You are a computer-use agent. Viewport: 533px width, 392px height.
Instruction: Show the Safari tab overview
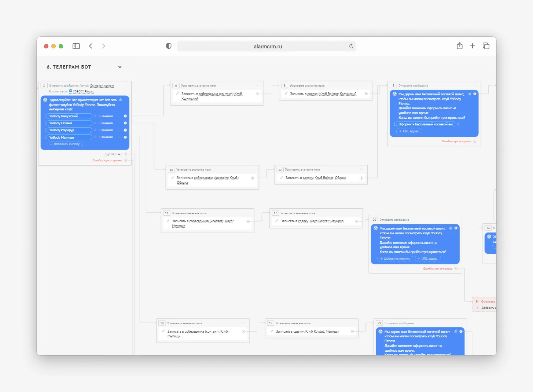486,46
